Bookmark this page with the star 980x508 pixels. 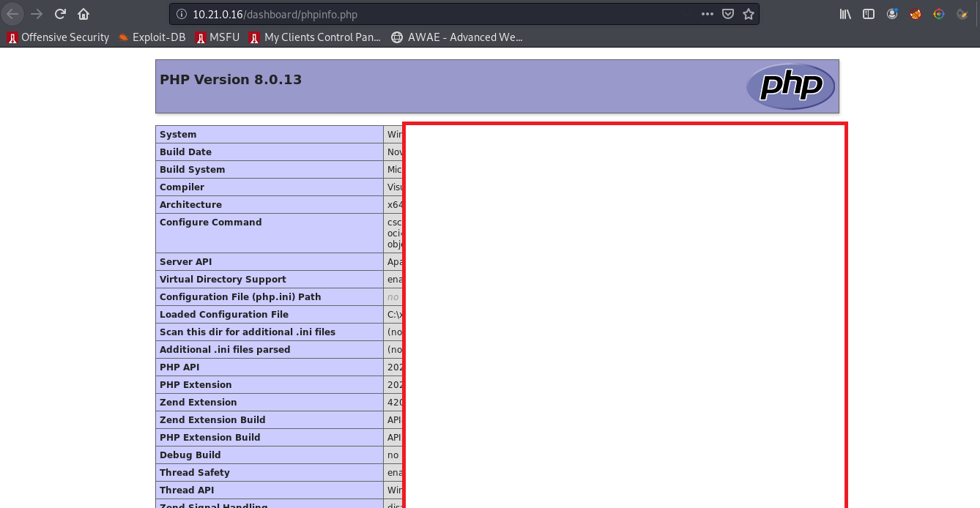[748, 14]
